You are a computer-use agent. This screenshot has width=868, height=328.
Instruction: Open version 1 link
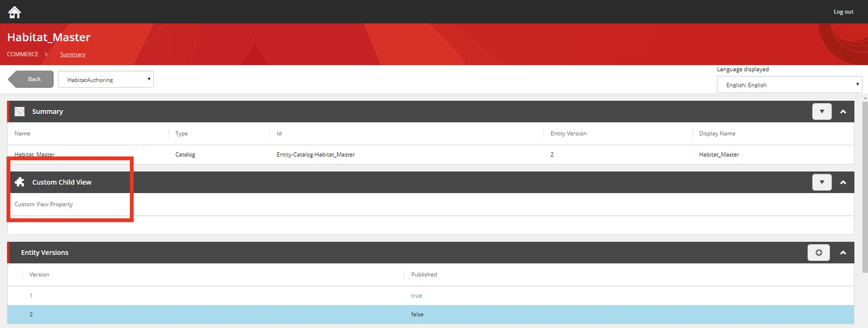click(x=31, y=295)
